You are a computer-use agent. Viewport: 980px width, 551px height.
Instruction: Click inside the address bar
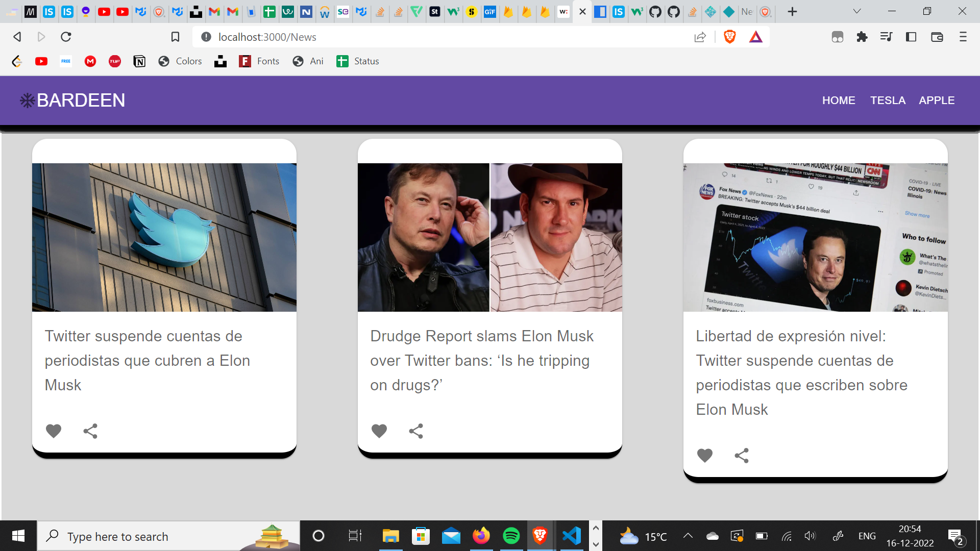(x=357, y=37)
